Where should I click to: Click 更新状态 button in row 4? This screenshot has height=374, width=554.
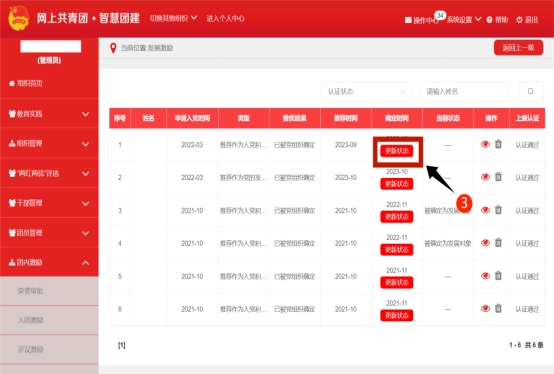397,250
